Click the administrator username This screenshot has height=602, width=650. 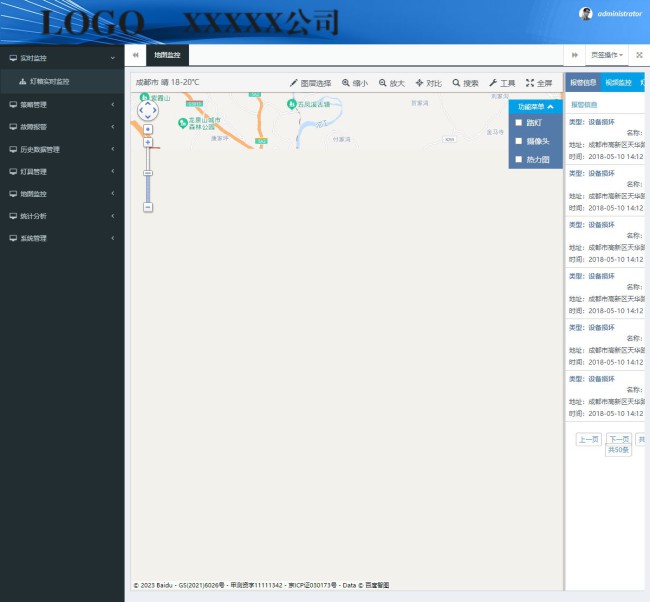tap(619, 14)
